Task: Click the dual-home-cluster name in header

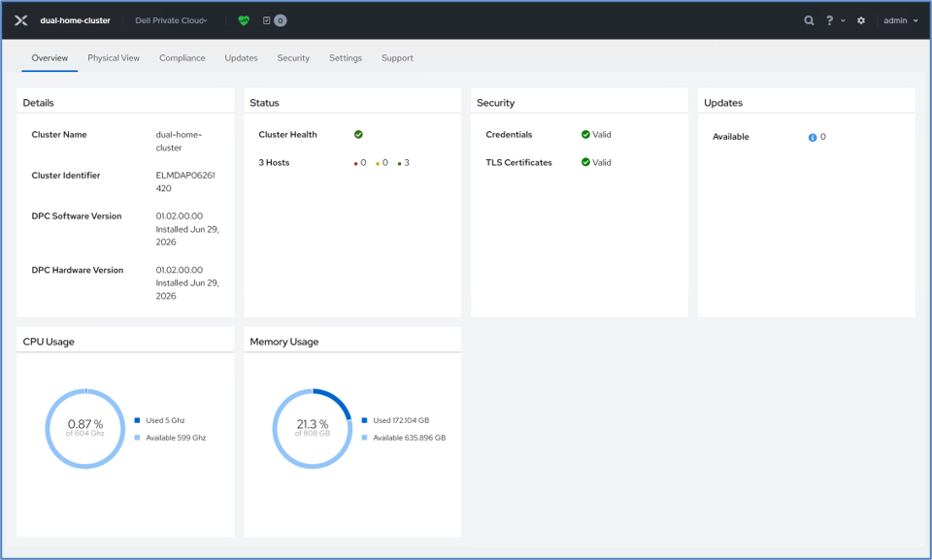Action: tap(75, 20)
